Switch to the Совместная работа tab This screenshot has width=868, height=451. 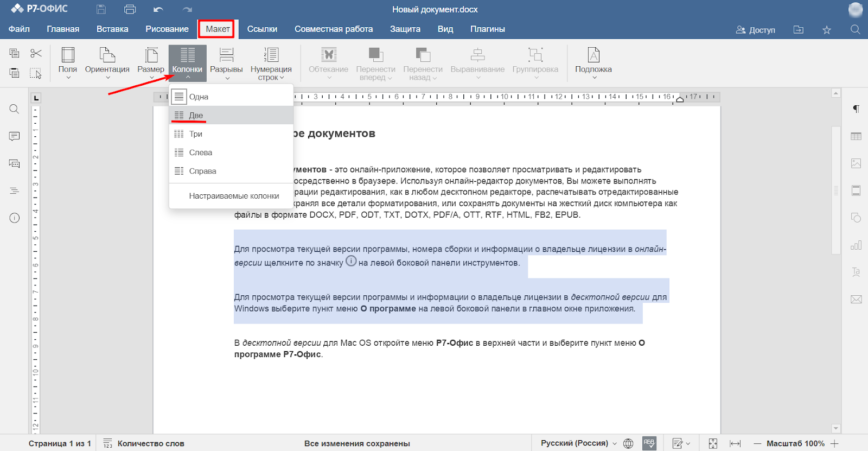point(334,29)
